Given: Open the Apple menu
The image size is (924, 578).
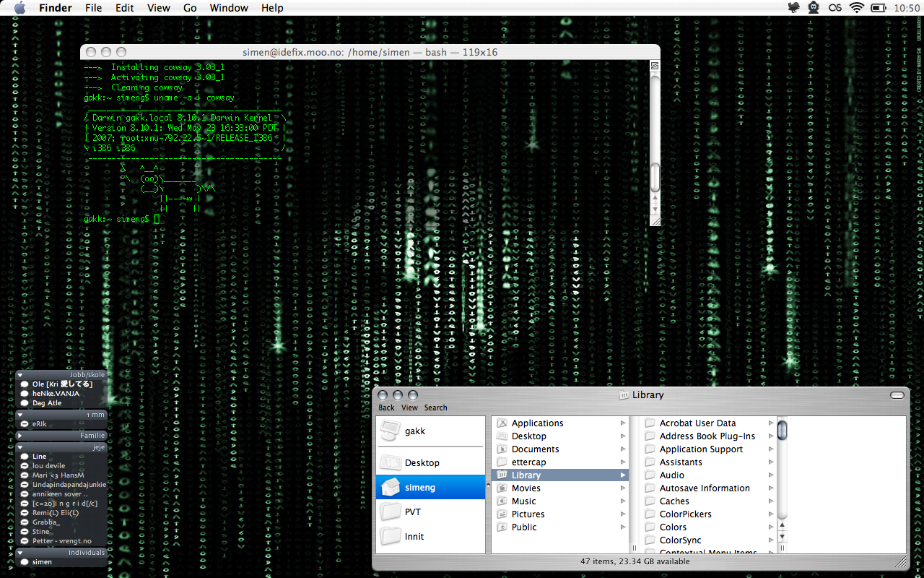Looking at the screenshot, I should pos(19,8).
